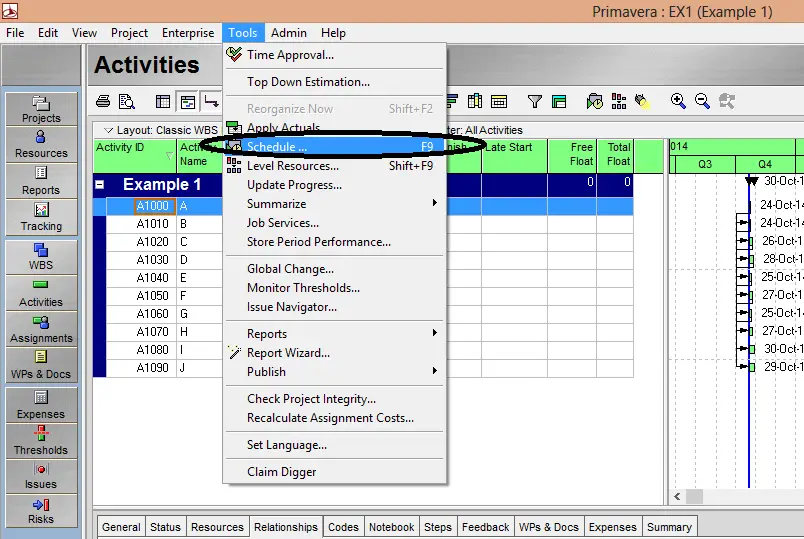Open Tracking in the sidebar
The image size is (804, 539).
tap(41, 217)
